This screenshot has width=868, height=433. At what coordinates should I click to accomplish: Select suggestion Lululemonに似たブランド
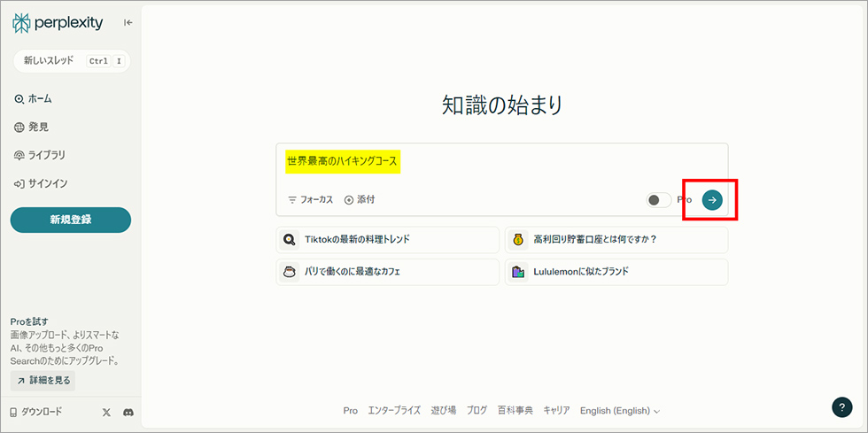pos(616,273)
